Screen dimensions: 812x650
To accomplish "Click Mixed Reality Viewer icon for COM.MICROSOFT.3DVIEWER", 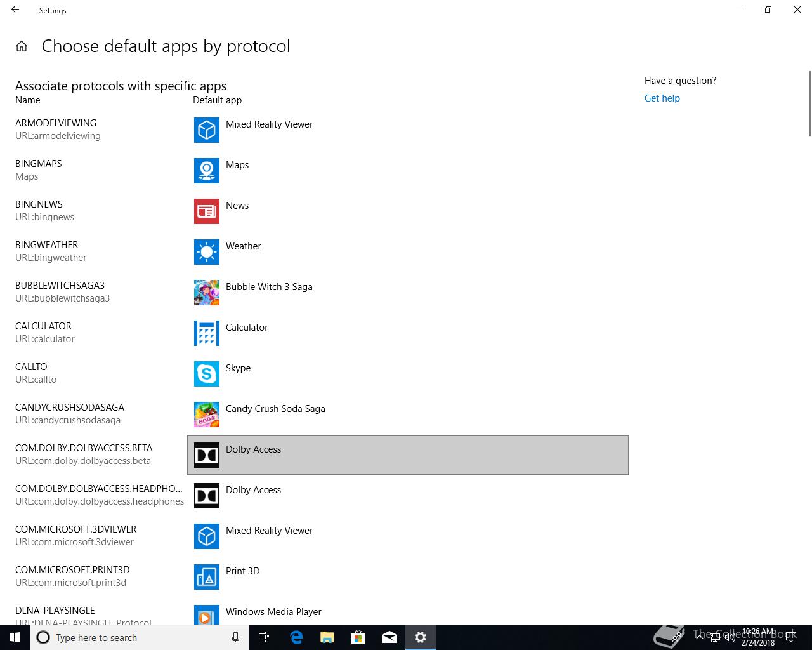I will click(x=207, y=536).
